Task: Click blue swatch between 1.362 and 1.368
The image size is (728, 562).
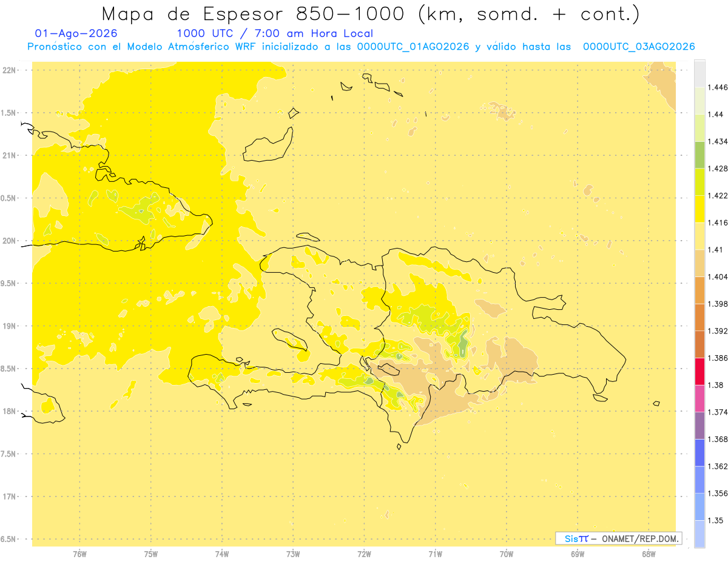Action: [699, 453]
